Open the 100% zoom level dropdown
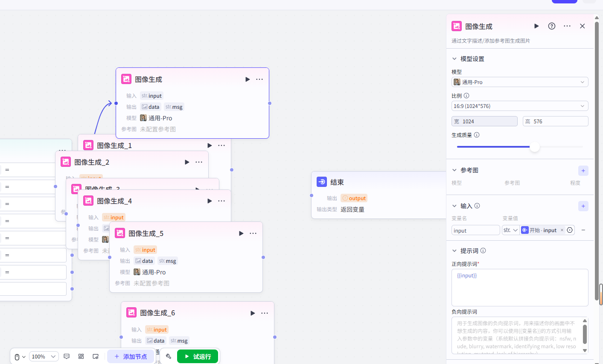Viewport: 603px width, 364px height. pyautogui.click(x=44, y=356)
